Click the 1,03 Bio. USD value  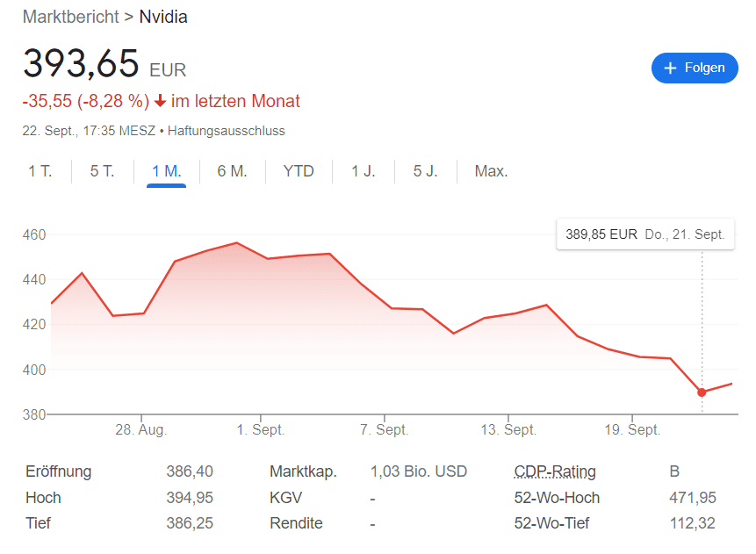419,471
